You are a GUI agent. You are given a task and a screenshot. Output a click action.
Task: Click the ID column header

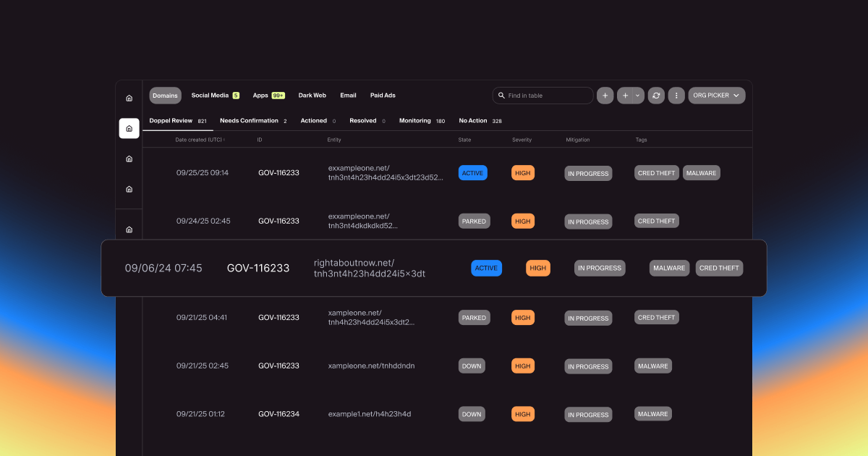point(260,140)
